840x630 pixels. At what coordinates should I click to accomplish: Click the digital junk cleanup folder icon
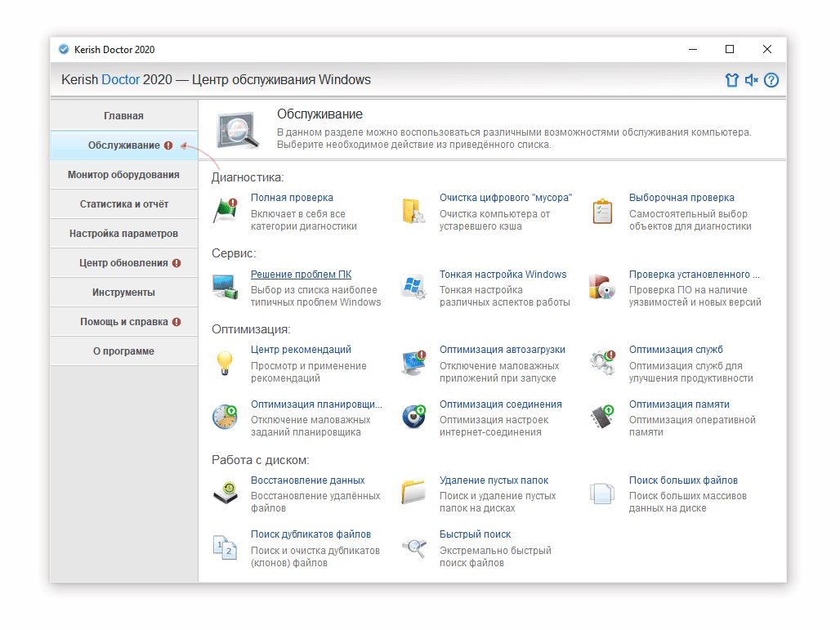pyautogui.click(x=413, y=211)
